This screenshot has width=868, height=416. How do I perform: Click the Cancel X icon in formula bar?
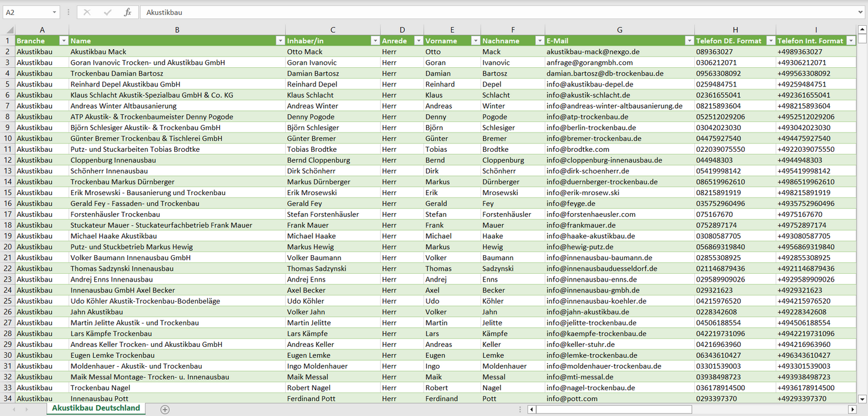[87, 12]
